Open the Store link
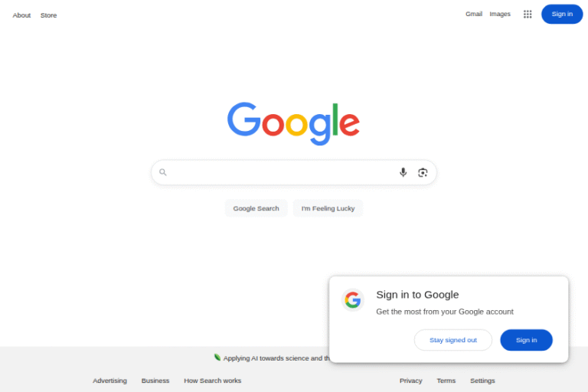Viewport: 588px width, 392px height. pyautogui.click(x=49, y=15)
